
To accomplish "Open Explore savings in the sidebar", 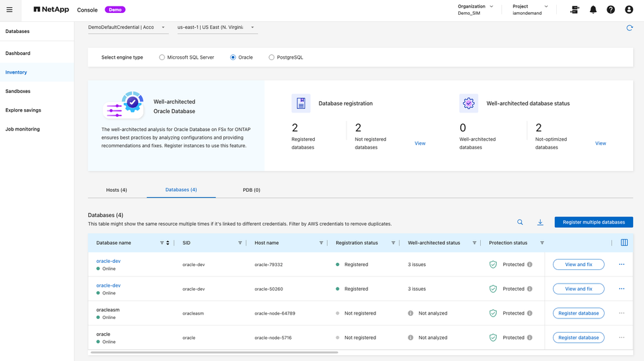I will [x=23, y=110].
